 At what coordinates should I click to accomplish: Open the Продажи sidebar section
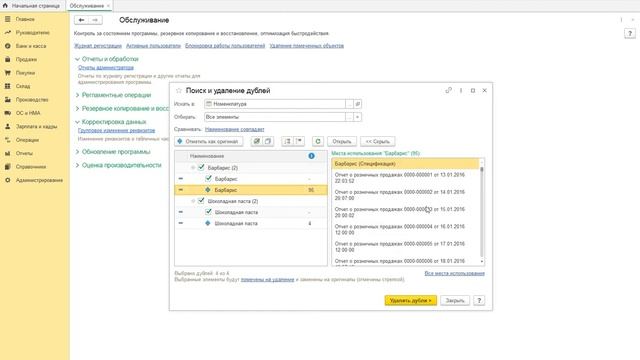26,60
